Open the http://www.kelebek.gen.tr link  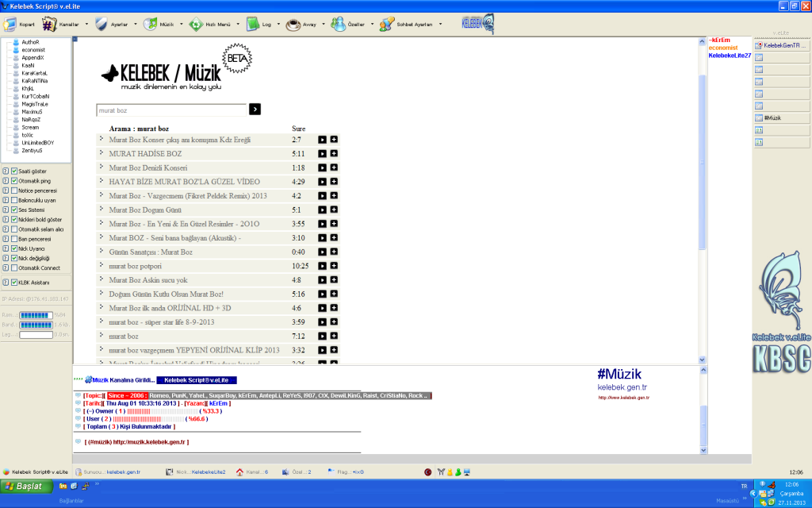[x=623, y=398]
